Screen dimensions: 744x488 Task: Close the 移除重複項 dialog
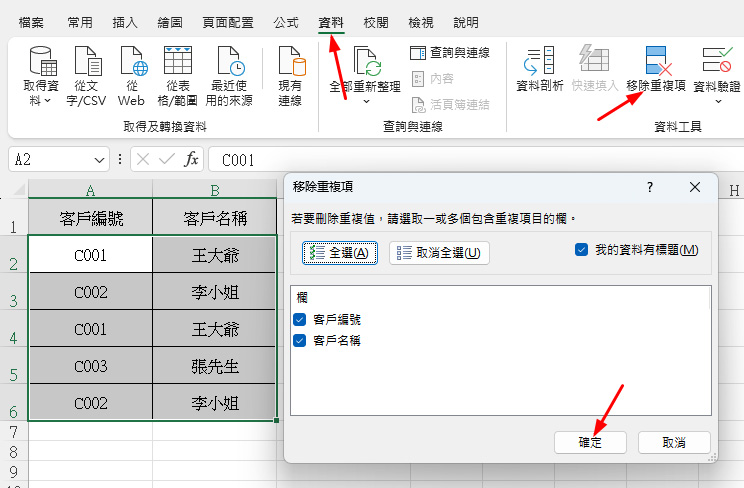[695, 187]
